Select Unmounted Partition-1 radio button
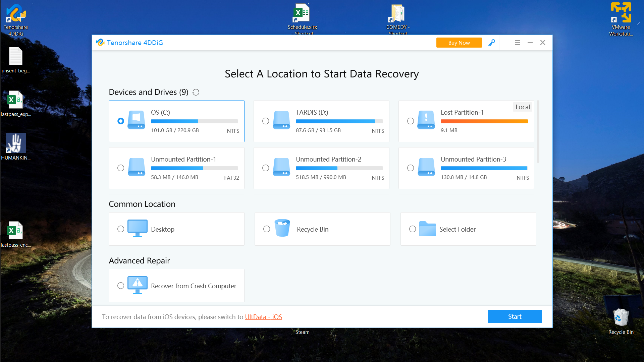Viewport: 644px width, 362px height. 120,168
